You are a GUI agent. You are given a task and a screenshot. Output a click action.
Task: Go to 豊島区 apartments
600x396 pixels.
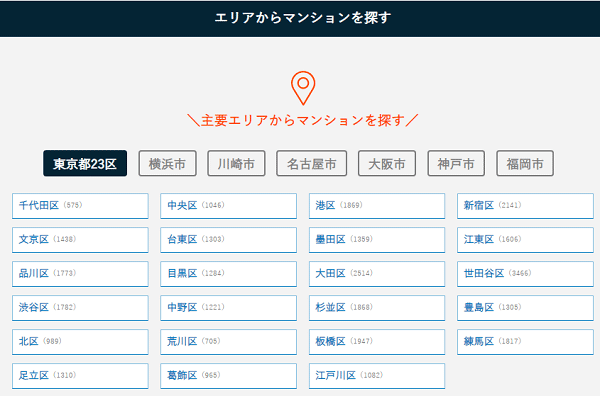pyautogui.click(x=525, y=308)
